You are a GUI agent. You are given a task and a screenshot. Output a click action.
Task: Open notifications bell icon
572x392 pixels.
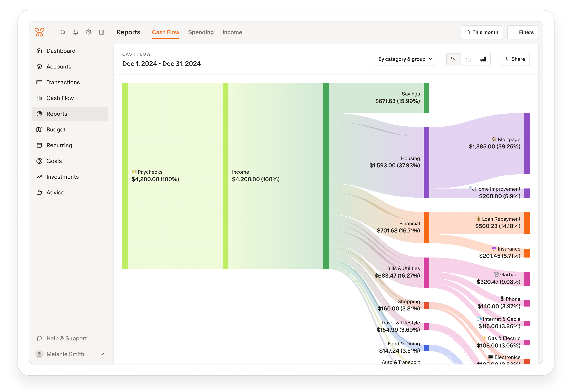pyautogui.click(x=76, y=32)
